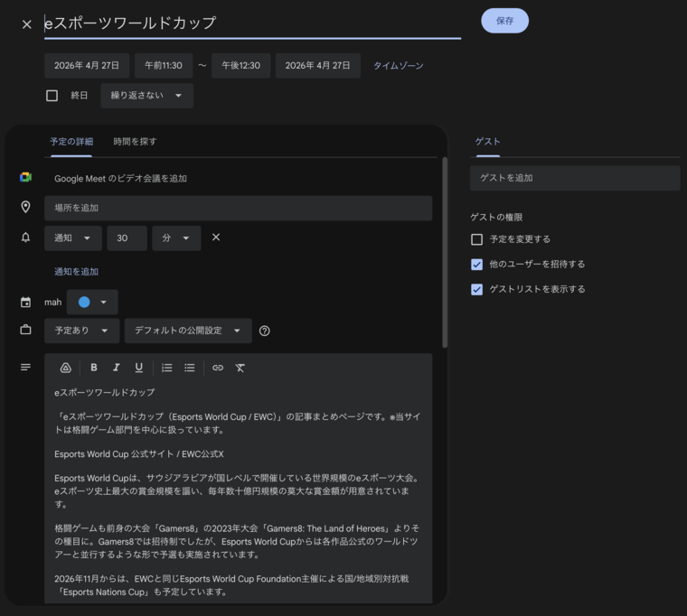
Task: Click the Google Meet icon
Action: 26,177
